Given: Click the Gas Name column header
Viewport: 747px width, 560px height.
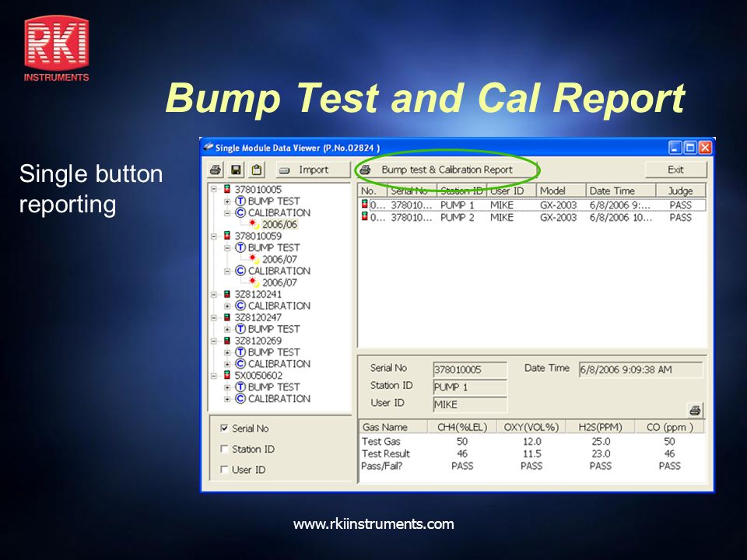Looking at the screenshot, I should (392, 427).
